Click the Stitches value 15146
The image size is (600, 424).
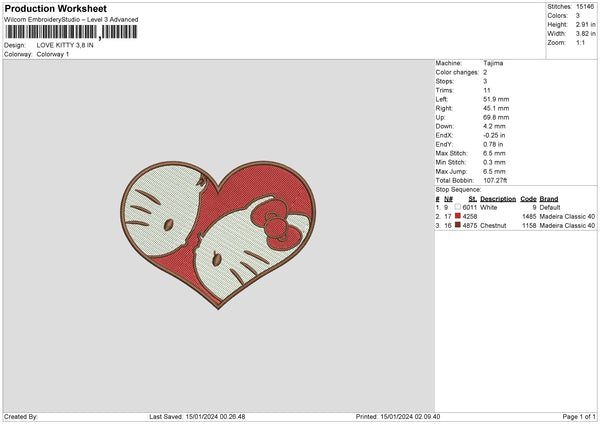point(585,7)
